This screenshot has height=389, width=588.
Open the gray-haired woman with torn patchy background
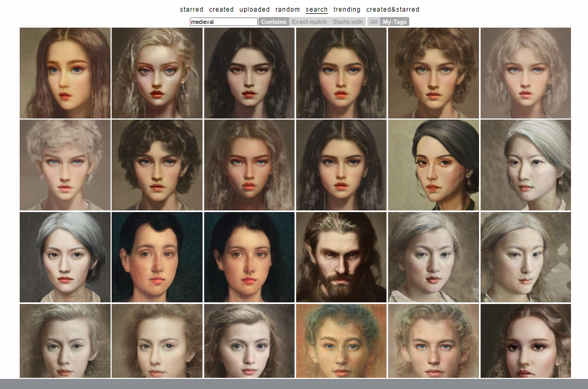click(x=526, y=257)
